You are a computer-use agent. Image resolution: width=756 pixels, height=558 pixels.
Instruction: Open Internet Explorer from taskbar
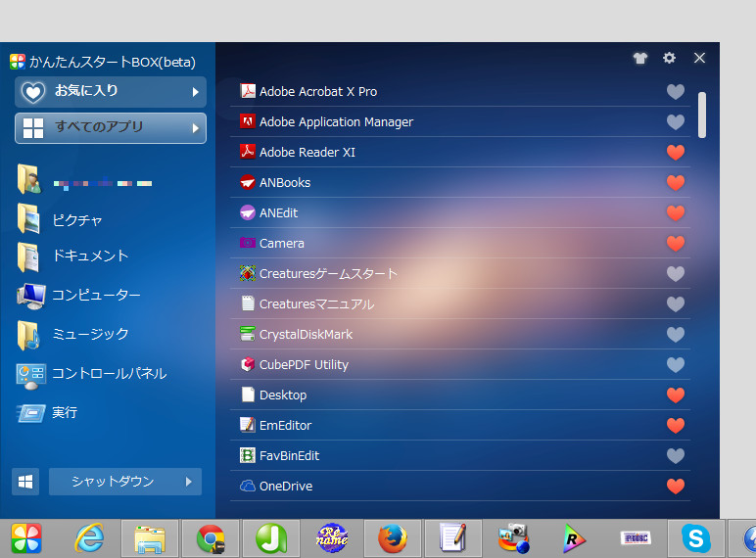point(90,537)
